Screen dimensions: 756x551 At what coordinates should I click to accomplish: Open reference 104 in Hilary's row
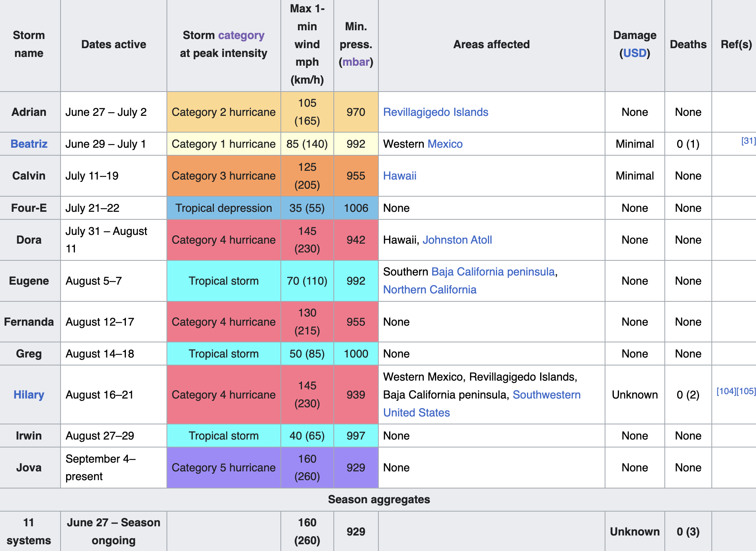[726, 391]
